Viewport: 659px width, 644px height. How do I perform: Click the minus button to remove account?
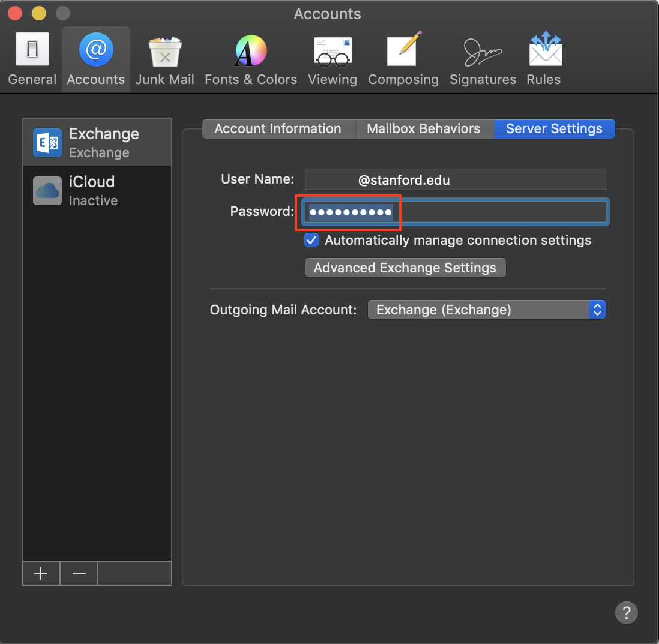[79, 573]
